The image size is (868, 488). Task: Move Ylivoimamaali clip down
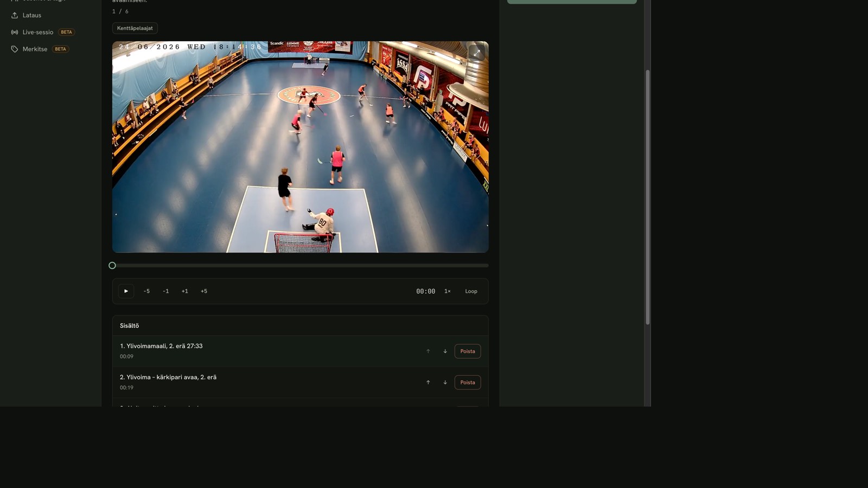[x=445, y=351]
